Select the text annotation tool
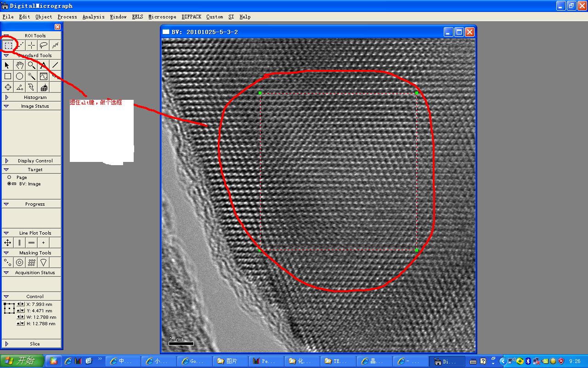The width and height of the screenshot is (588, 368). click(43, 65)
